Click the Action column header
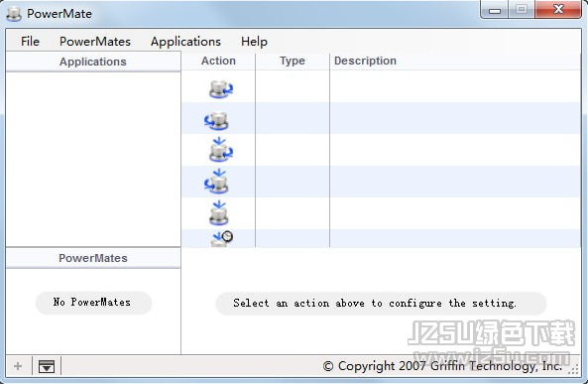 pyautogui.click(x=218, y=61)
